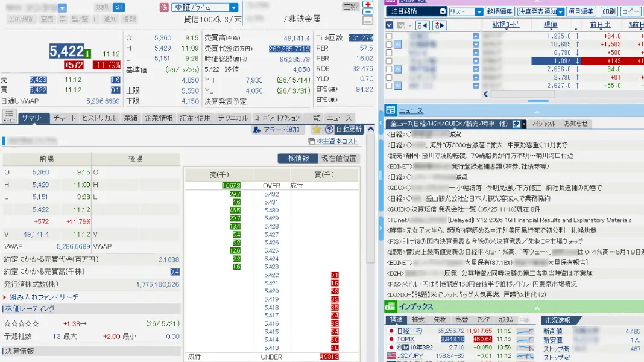Screen dimensions: 644x362
Task: Open row dropdown arrow for the 1,225.0 stock
Action: 476,36
